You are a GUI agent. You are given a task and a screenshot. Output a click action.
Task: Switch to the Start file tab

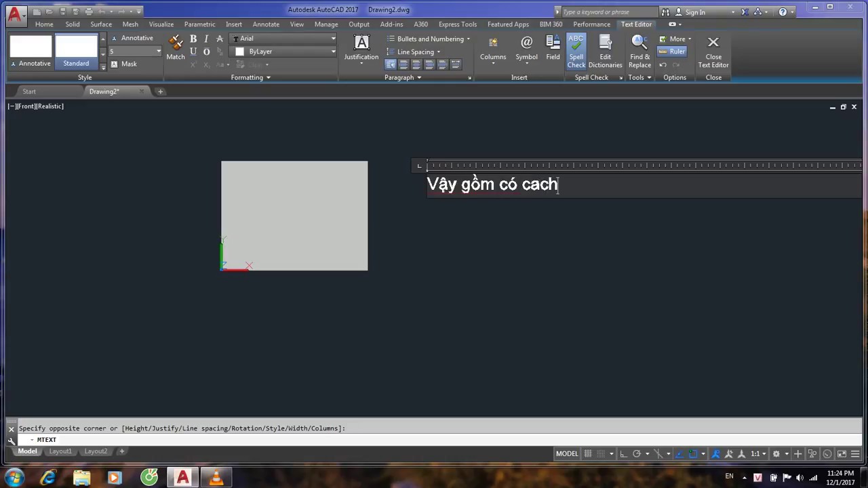tap(29, 91)
